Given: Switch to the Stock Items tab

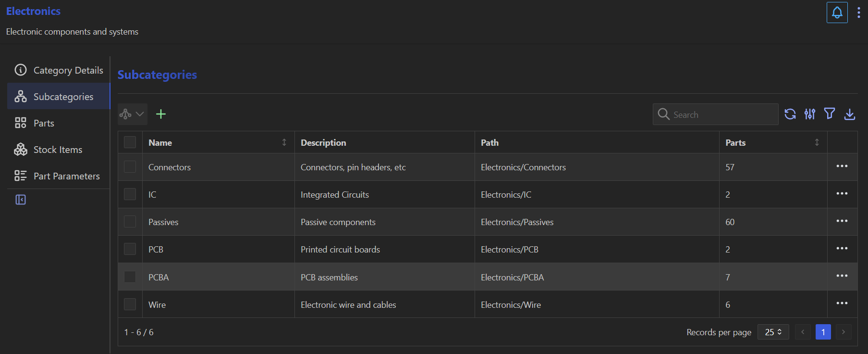Looking at the screenshot, I should (x=58, y=150).
